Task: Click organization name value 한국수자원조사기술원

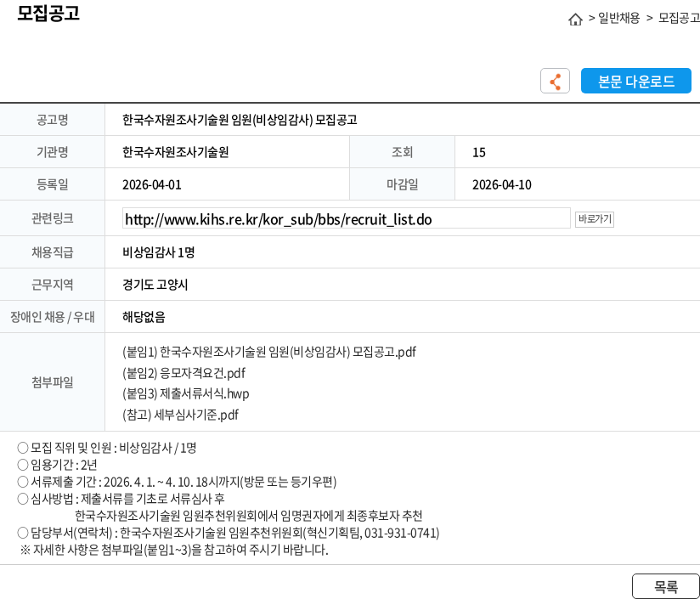Action: point(176,152)
